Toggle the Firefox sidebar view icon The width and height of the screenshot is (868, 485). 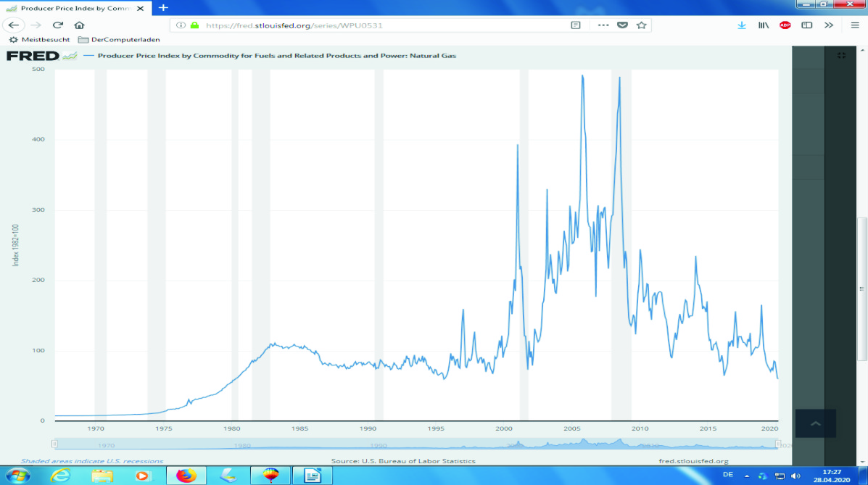[x=806, y=25]
